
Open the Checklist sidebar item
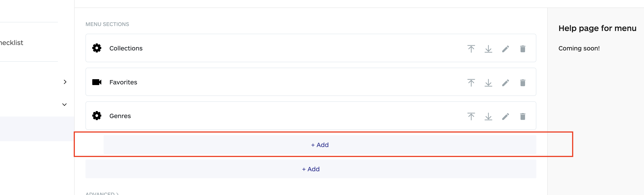pos(12,43)
